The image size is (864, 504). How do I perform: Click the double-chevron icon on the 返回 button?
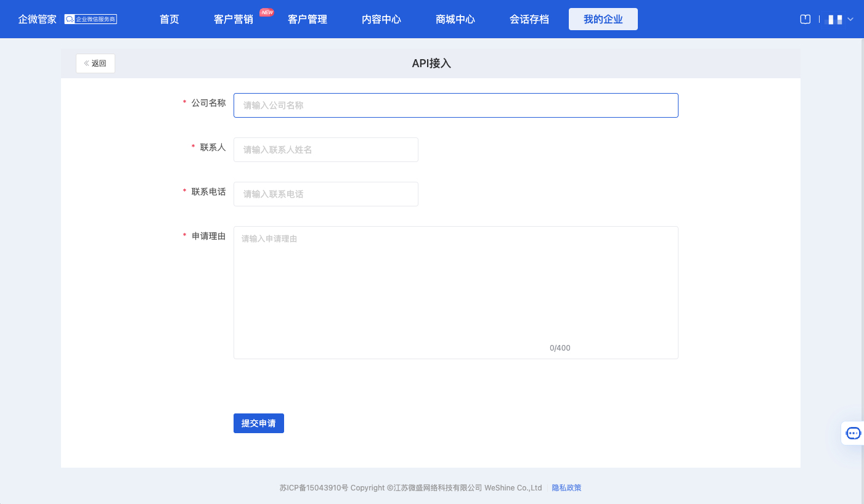(86, 63)
